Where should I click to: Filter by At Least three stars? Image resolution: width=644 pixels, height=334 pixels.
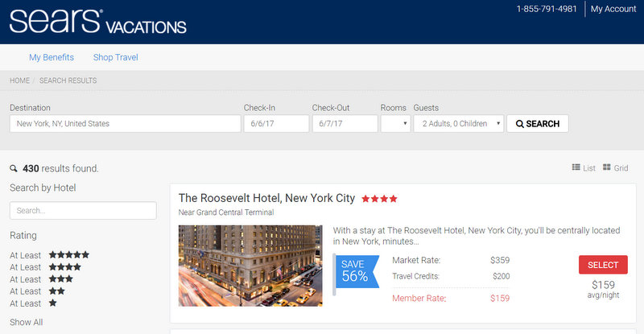point(41,279)
